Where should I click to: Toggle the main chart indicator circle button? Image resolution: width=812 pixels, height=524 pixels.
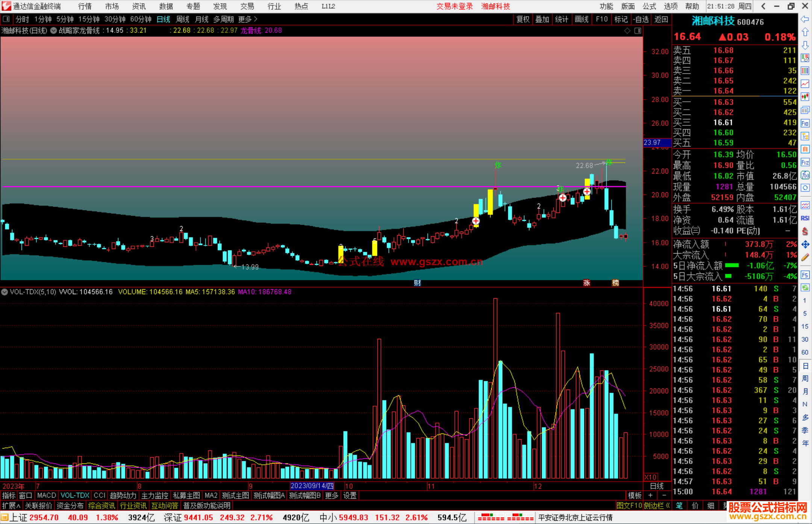point(54,30)
